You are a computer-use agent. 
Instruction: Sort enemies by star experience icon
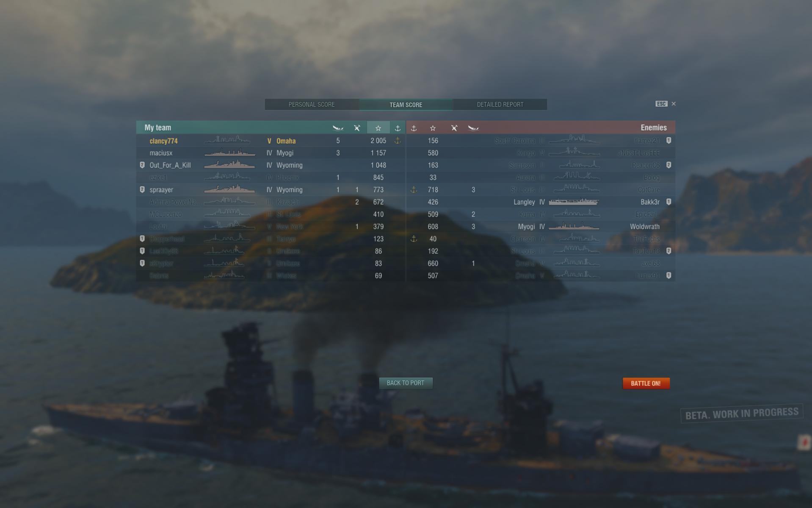coord(433,128)
